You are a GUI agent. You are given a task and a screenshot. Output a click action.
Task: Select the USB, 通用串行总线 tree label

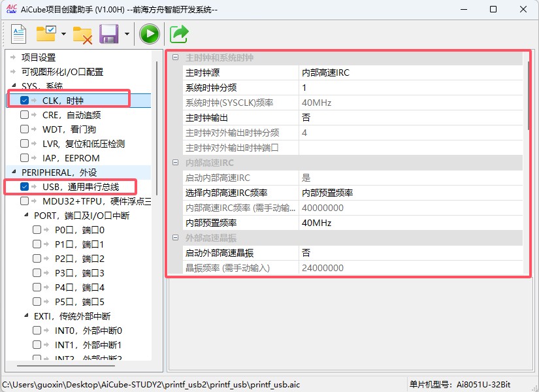tap(81, 187)
